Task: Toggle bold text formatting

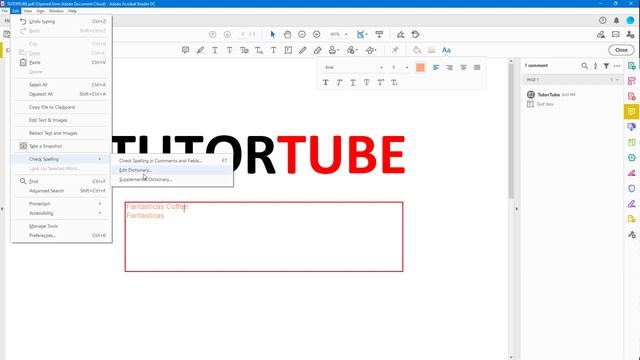Action: click(326, 82)
